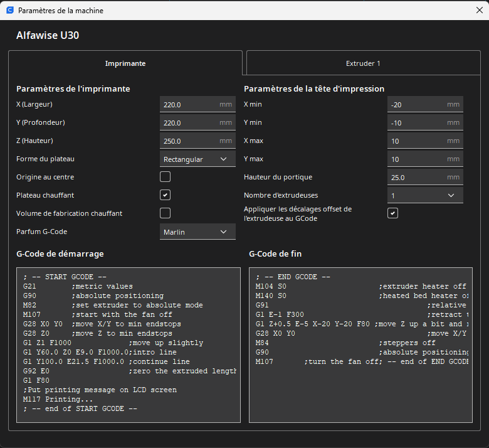Click the 'M84' steppers off line
Image resolution: width=489 pixels, height=448 pixels.
point(345,343)
